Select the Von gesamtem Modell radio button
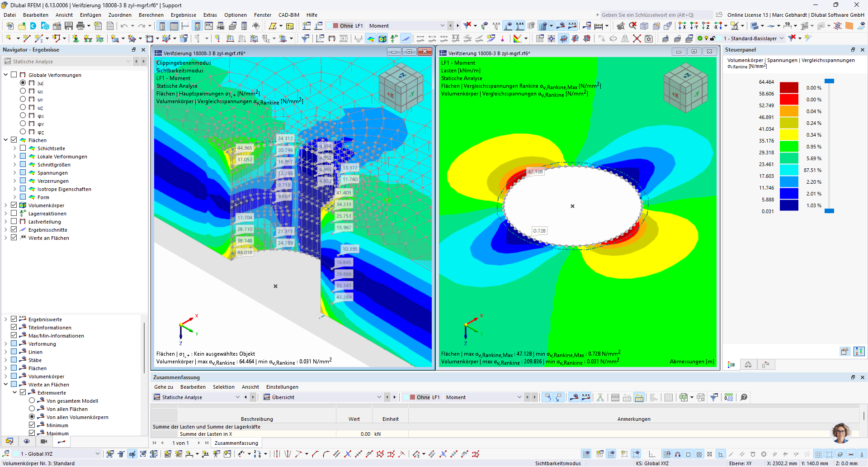Image resolution: width=868 pixels, height=467 pixels. 32,401
